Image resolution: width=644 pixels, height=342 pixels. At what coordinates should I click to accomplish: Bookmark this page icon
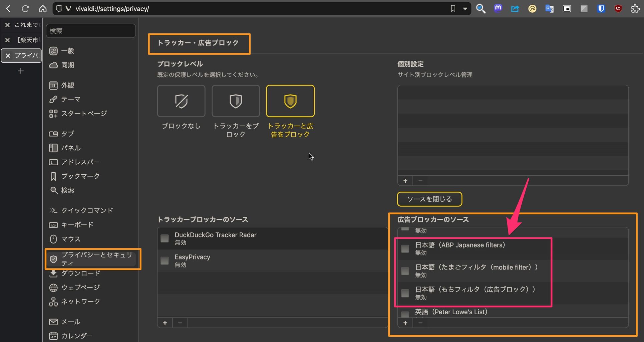[453, 9]
